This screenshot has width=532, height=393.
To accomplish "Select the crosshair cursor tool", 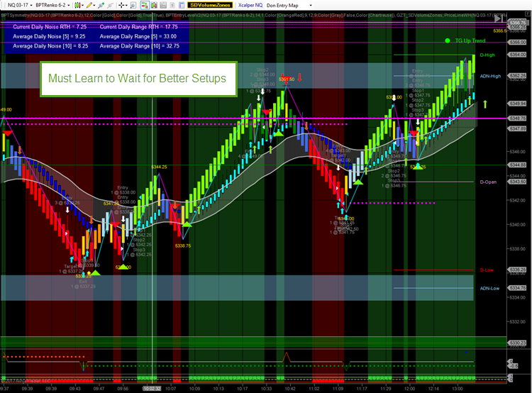I will point(121,5).
